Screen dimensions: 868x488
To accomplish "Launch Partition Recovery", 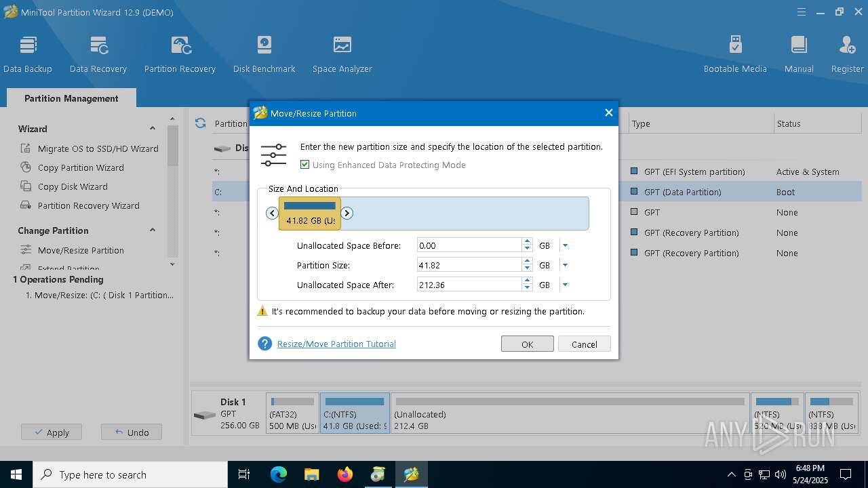I will 180,54.
